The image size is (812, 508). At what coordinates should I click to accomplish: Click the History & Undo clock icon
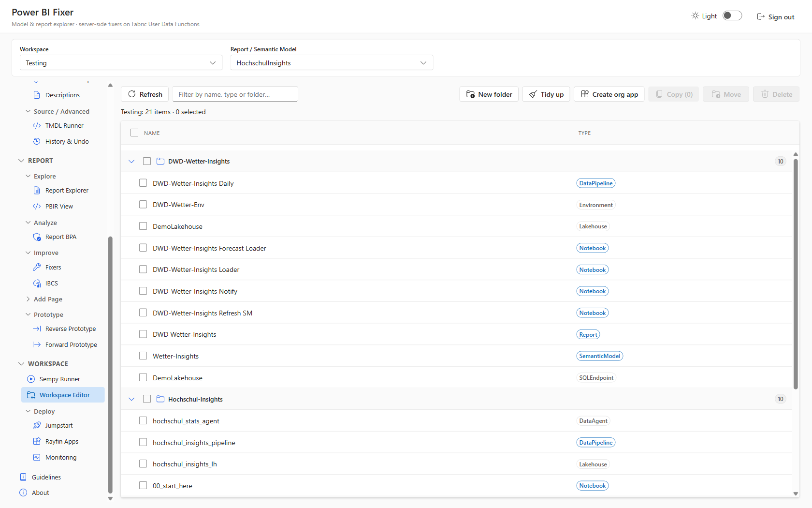coord(37,141)
